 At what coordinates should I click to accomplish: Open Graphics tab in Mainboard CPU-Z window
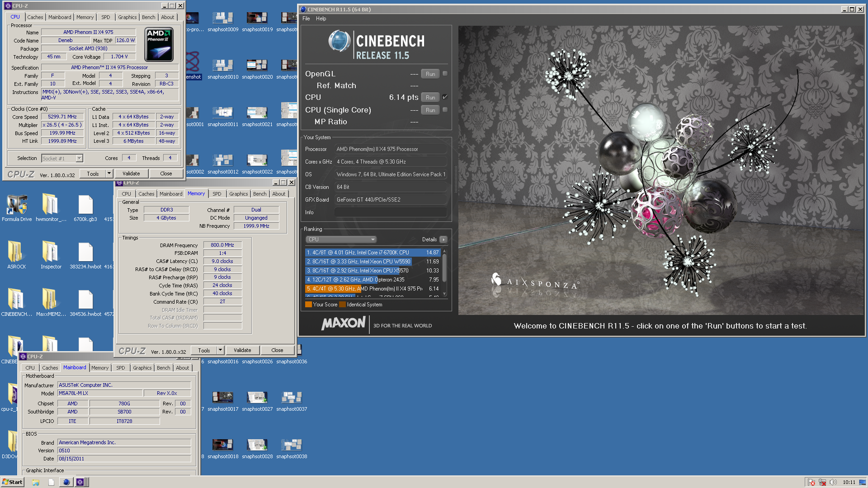pos(142,368)
